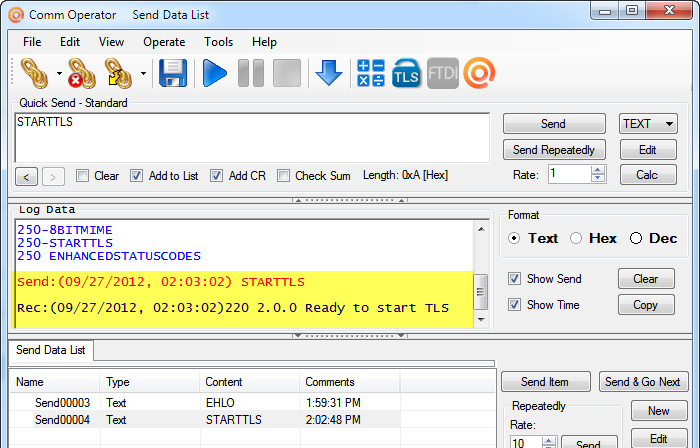Open the View menu
This screenshot has height=448, width=700.
pyautogui.click(x=111, y=42)
